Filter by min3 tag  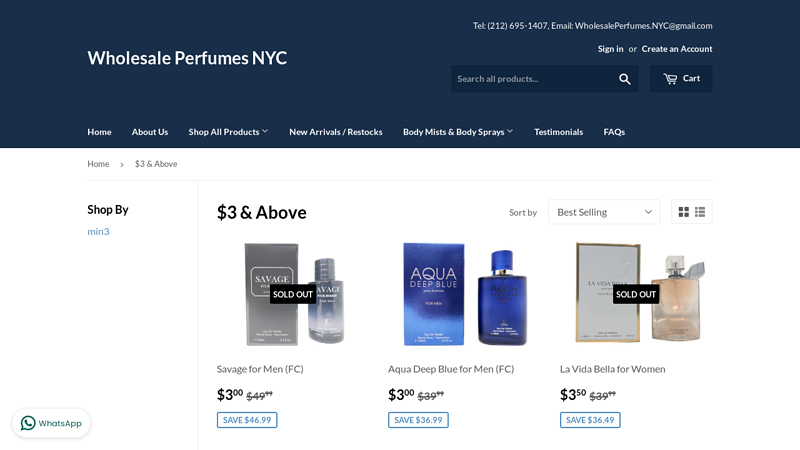click(x=98, y=231)
